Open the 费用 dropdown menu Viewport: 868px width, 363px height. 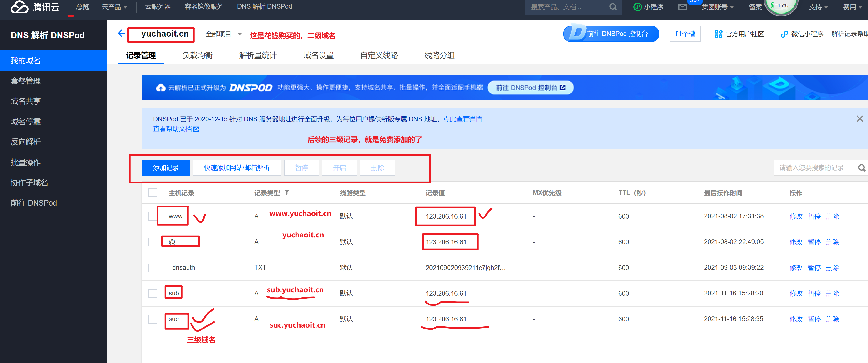853,7
